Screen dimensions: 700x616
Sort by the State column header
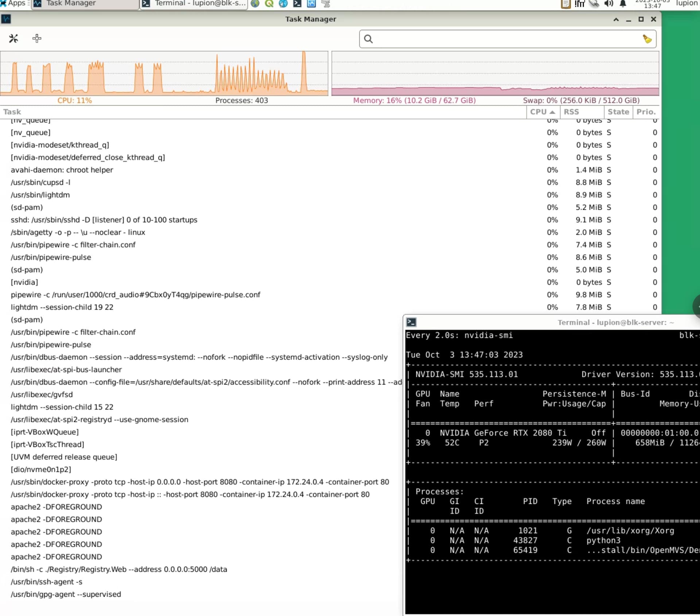tap(618, 112)
